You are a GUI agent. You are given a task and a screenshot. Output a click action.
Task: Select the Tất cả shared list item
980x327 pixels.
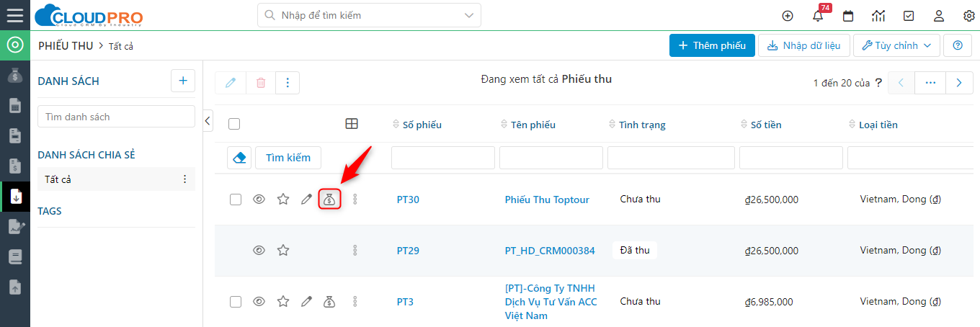click(116, 179)
